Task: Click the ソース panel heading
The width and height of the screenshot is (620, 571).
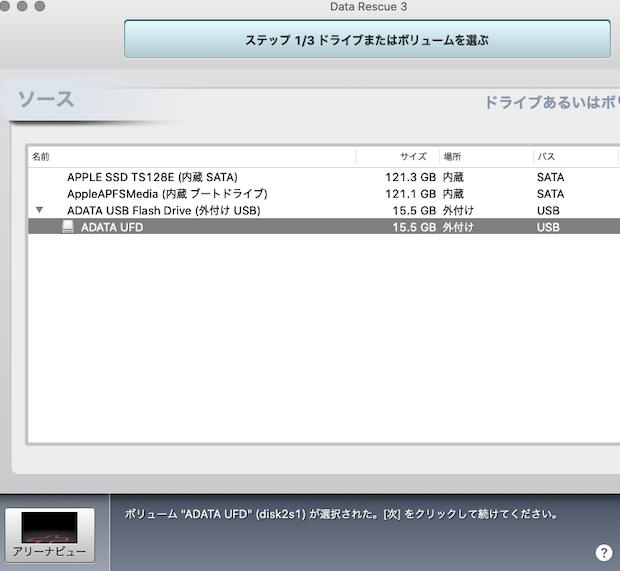Action: [x=46, y=99]
